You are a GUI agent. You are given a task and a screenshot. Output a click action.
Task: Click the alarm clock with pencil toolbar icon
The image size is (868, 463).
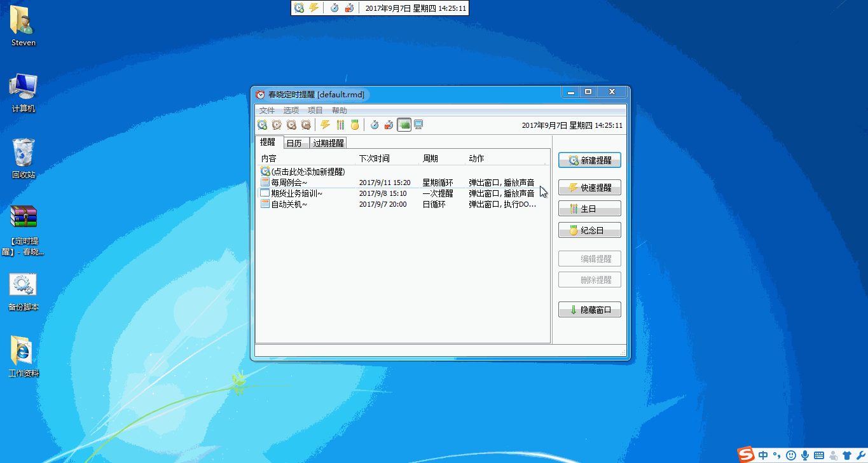pos(277,125)
